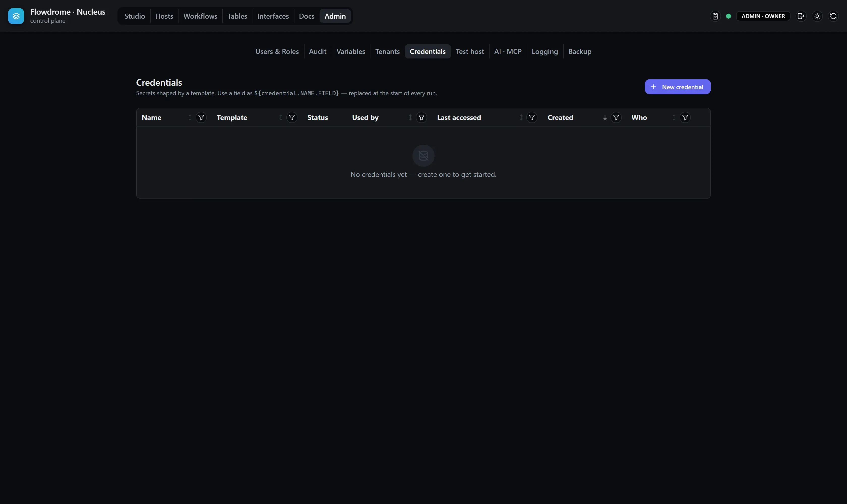Click the Created column header
The height and width of the screenshot is (504, 847).
(x=560, y=117)
